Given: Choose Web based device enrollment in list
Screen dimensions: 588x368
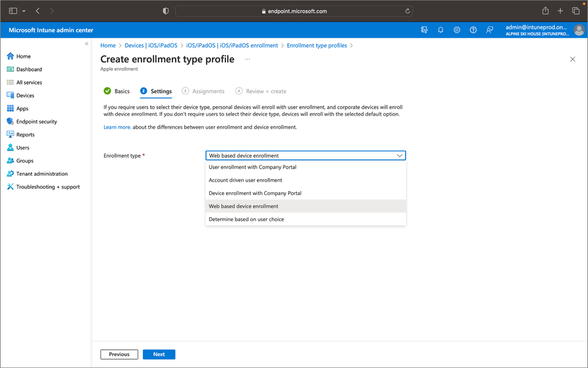Looking at the screenshot, I should (x=305, y=206).
